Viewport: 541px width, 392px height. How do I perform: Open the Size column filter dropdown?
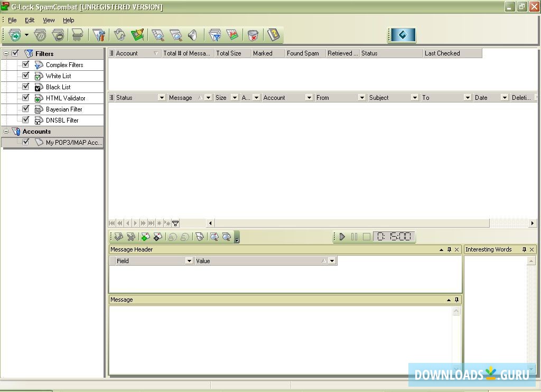(x=235, y=98)
